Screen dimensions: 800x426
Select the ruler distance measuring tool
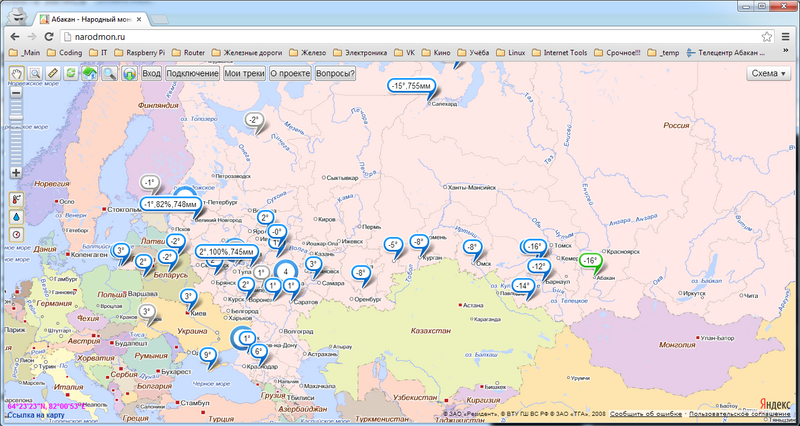pos(53,73)
